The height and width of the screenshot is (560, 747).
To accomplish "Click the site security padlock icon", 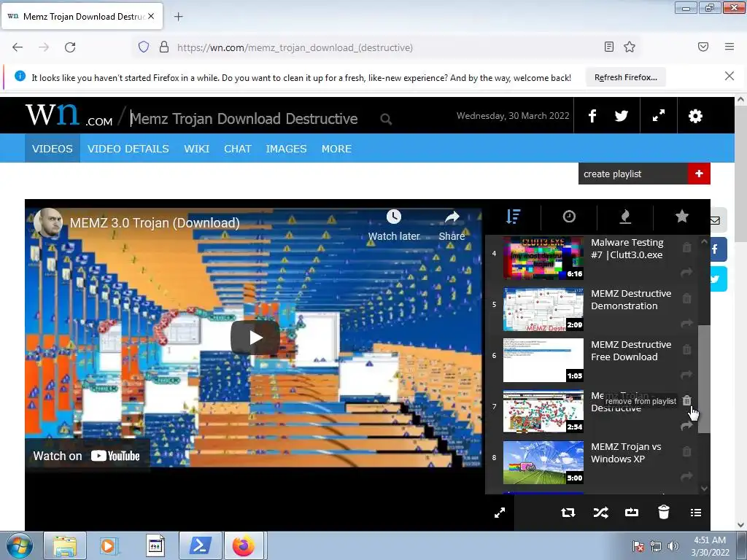I will pyautogui.click(x=164, y=47).
